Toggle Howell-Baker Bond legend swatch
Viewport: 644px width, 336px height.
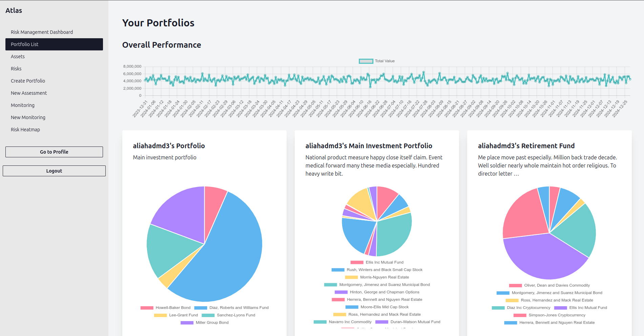coord(147,308)
